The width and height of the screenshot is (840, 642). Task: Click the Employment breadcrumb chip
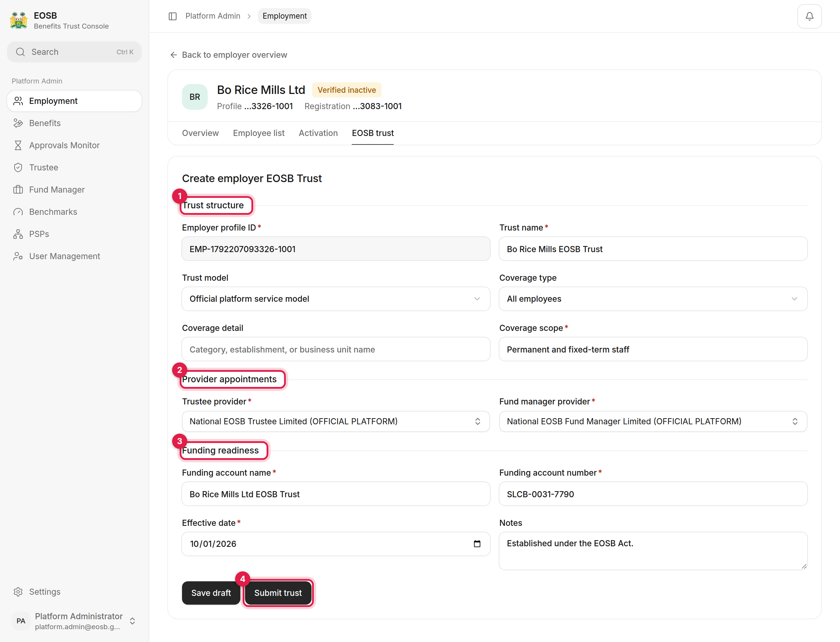click(x=284, y=16)
